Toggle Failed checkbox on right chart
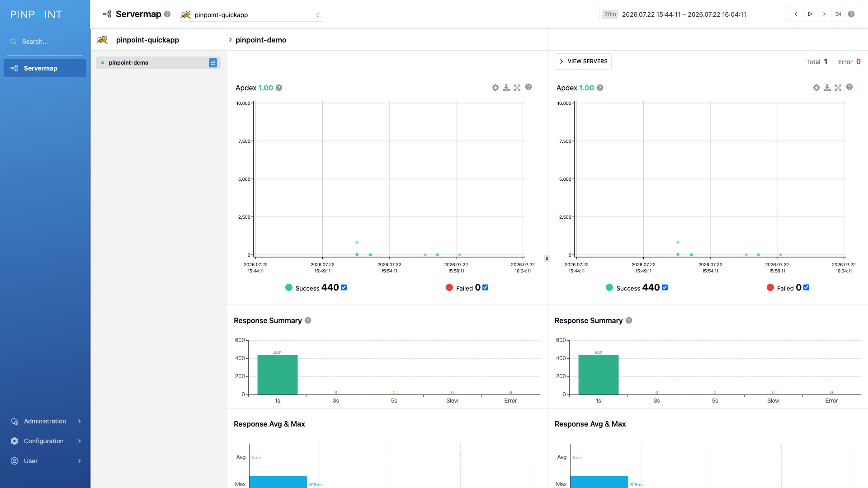 pyautogui.click(x=807, y=287)
